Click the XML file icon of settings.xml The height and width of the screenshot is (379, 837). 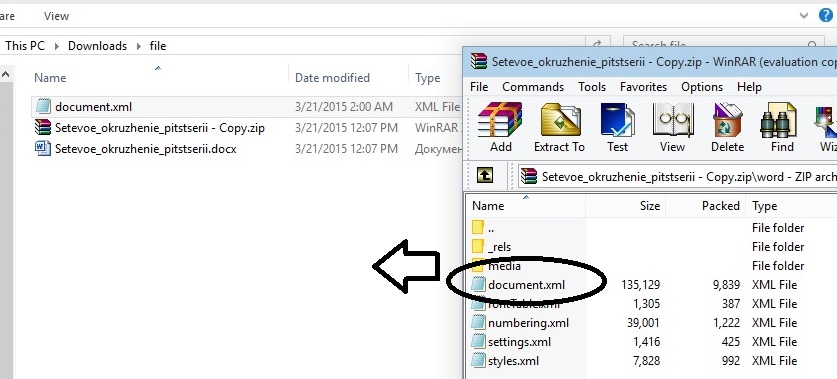click(478, 341)
